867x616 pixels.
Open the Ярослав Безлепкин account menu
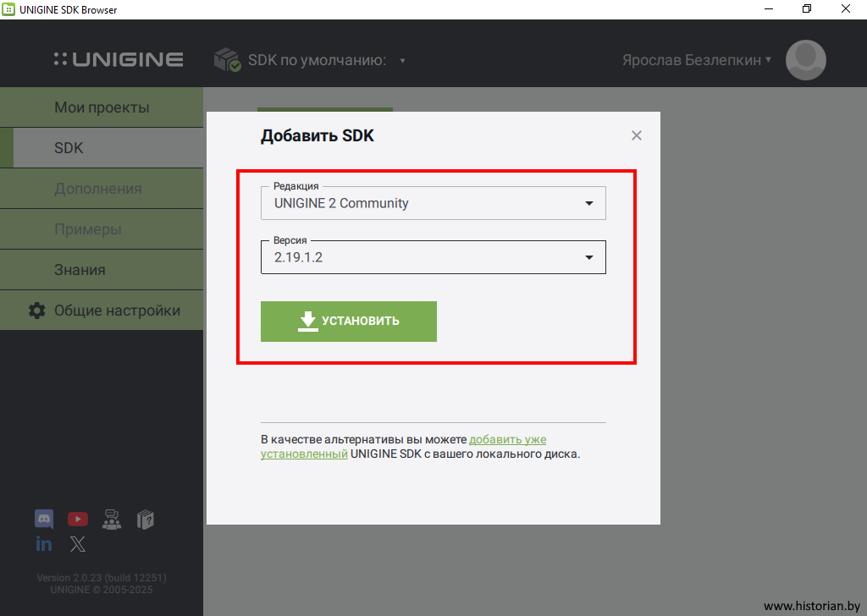point(696,61)
